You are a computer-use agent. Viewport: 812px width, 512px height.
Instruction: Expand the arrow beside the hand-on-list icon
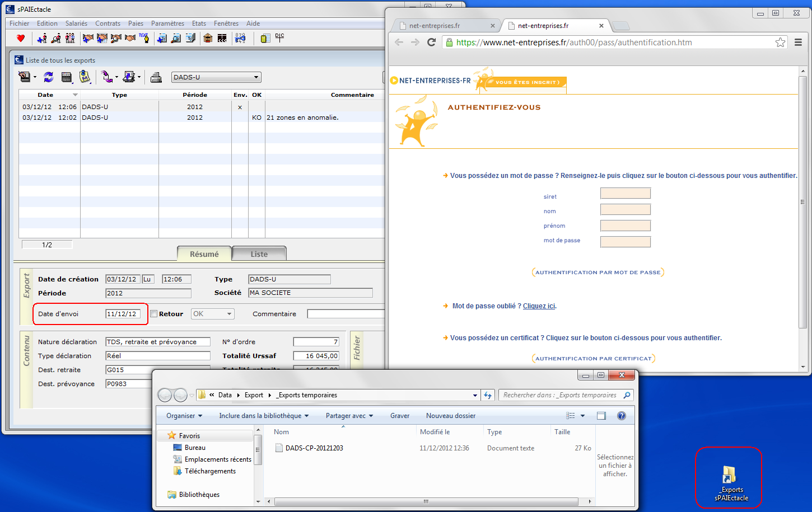click(35, 78)
